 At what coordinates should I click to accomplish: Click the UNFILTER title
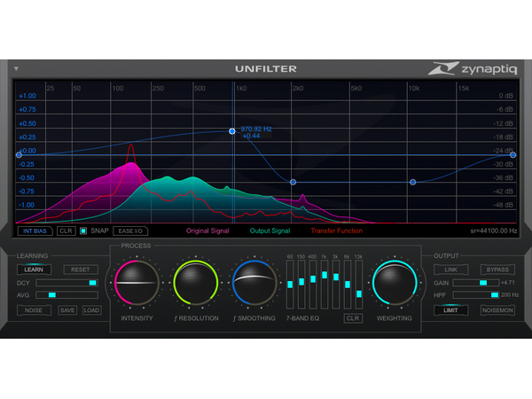266,69
